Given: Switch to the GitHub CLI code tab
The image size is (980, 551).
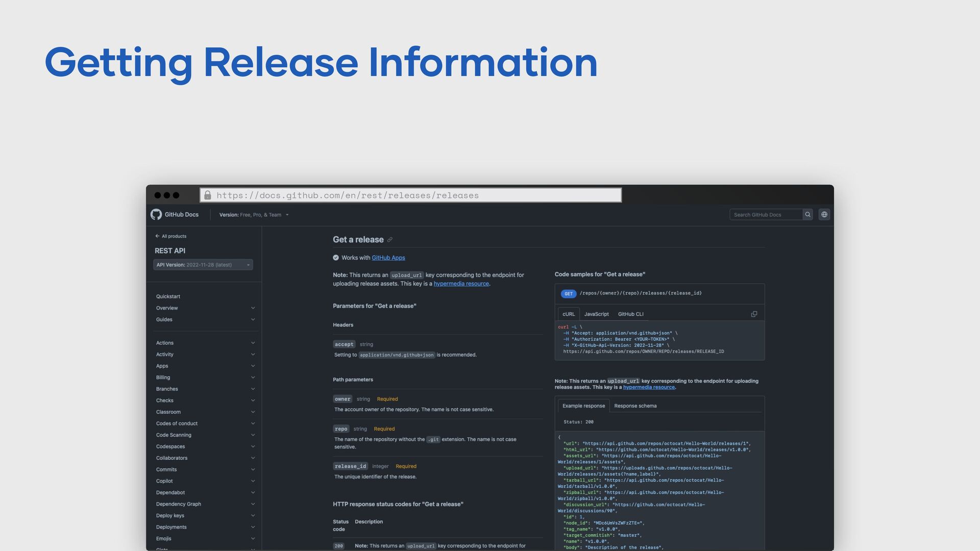Looking at the screenshot, I should point(630,314).
